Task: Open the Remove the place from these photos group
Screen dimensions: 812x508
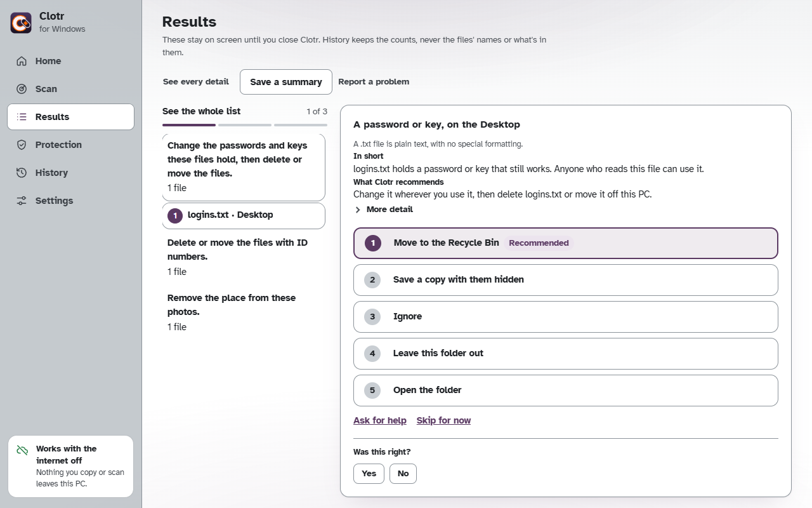Action: [x=244, y=312]
